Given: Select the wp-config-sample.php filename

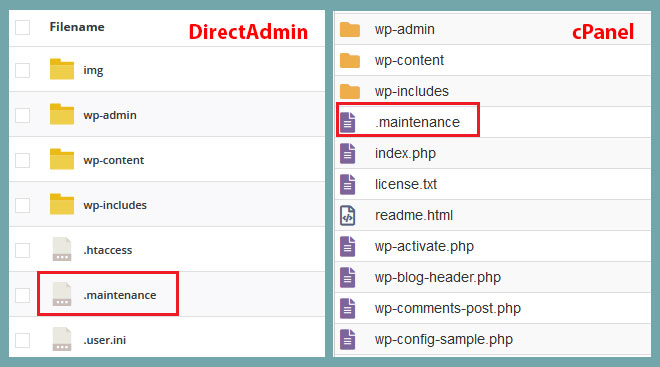Looking at the screenshot, I should pos(444,340).
